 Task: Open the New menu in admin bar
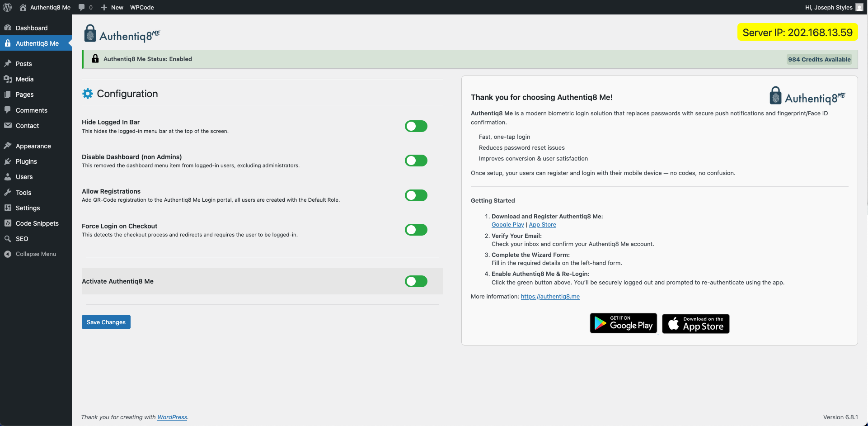(x=112, y=7)
